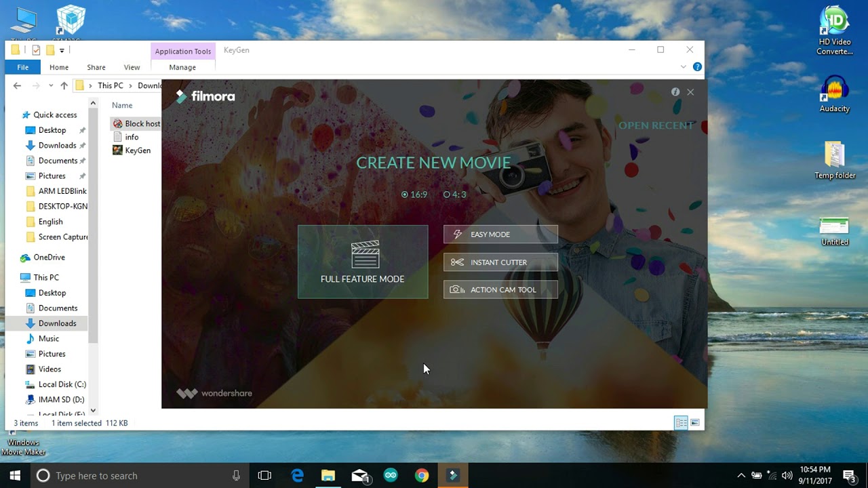The width and height of the screenshot is (868, 488).
Task: Switch to the Home ribbon tab
Action: point(59,67)
